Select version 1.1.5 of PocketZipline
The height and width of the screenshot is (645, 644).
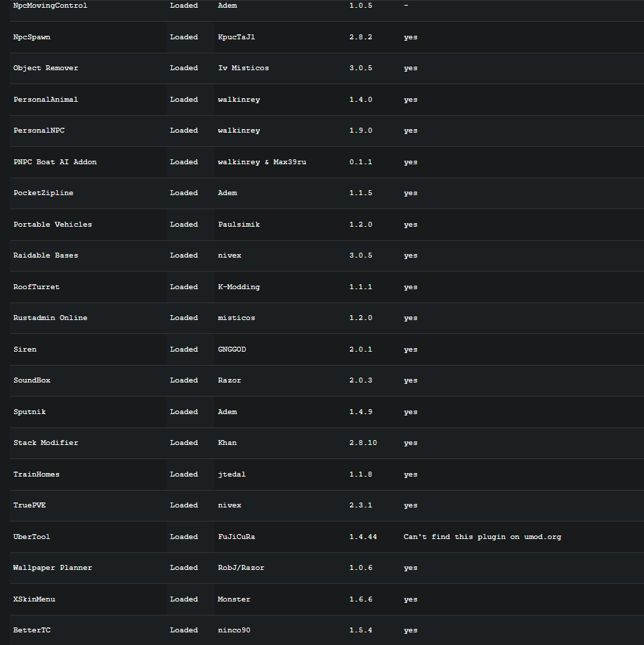pos(361,193)
